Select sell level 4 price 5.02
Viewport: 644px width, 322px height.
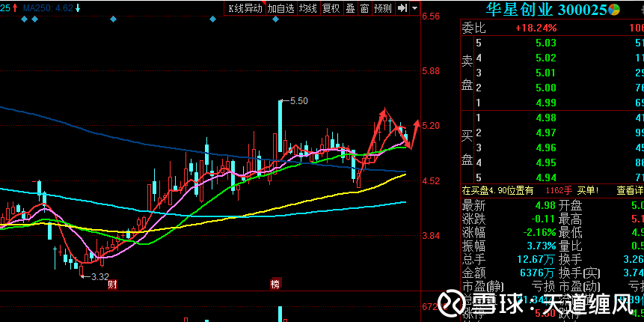pos(546,58)
